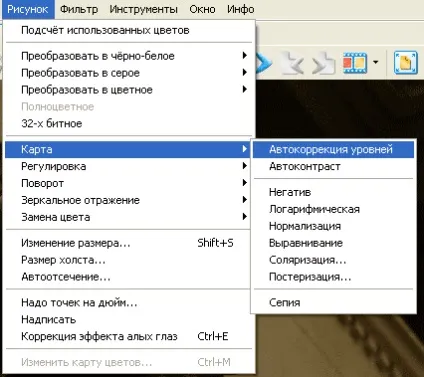424x377 pixels.
Task: Open Соляризация settings
Action: [x=333, y=260]
